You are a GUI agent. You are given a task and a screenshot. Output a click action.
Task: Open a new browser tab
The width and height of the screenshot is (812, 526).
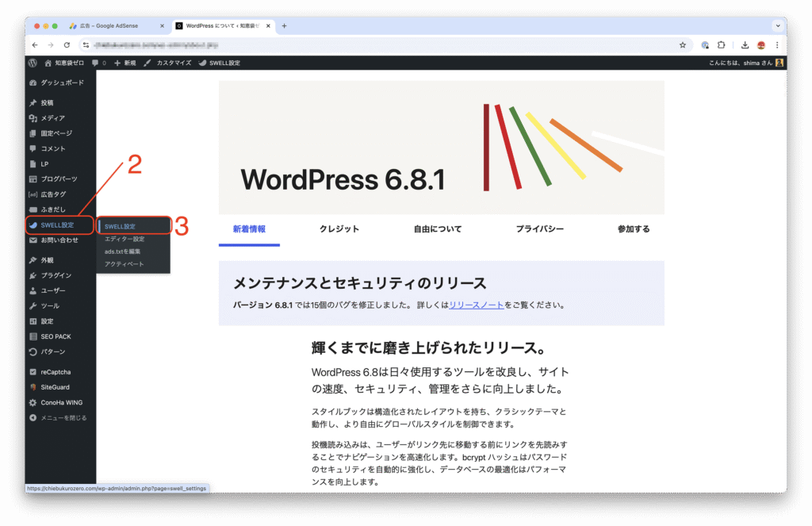point(284,25)
